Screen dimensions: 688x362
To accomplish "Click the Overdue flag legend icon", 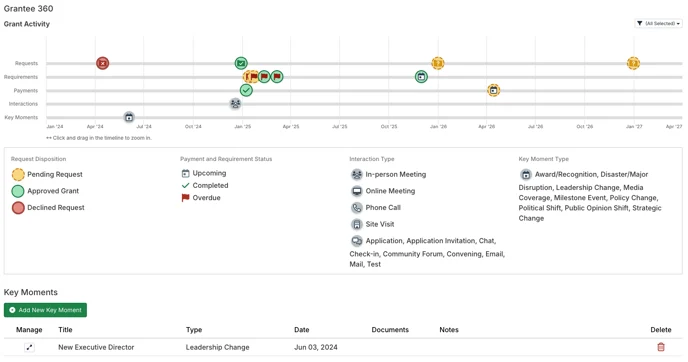I will [x=186, y=198].
